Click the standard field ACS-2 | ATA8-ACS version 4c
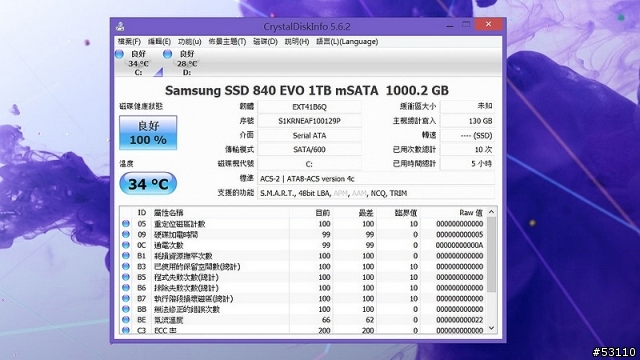The width and height of the screenshot is (640, 360). click(x=376, y=179)
